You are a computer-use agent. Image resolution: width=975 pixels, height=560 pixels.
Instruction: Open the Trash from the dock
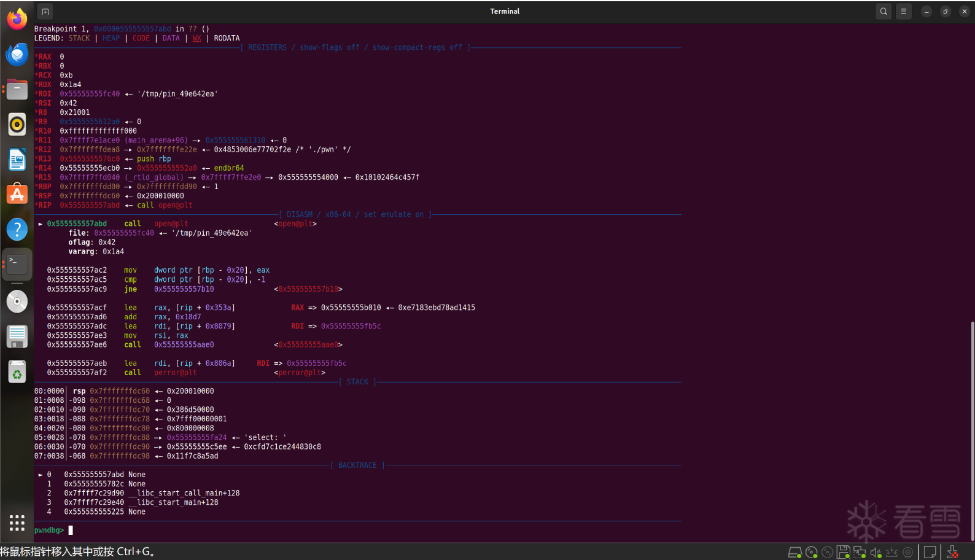point(17,372)
